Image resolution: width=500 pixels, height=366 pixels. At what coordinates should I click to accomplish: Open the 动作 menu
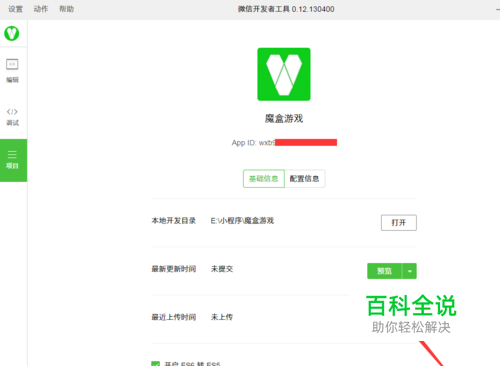tap(41, 9)
